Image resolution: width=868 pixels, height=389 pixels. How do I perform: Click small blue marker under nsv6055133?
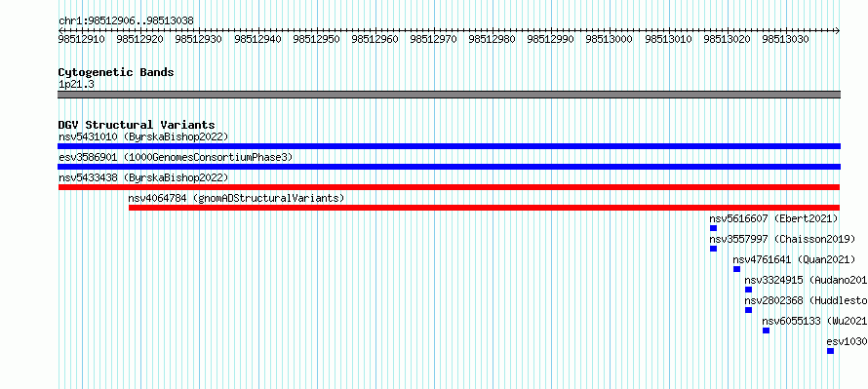point(767,331)
